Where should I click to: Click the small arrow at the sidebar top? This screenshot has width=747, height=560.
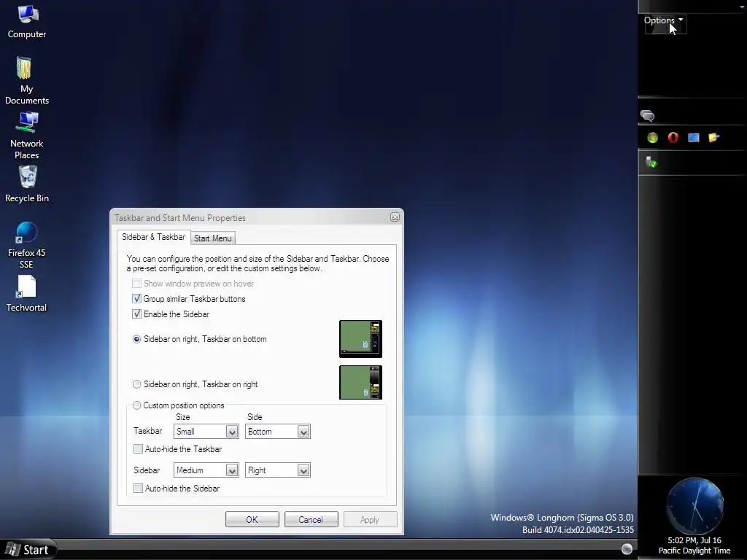(x=742, y=7)
